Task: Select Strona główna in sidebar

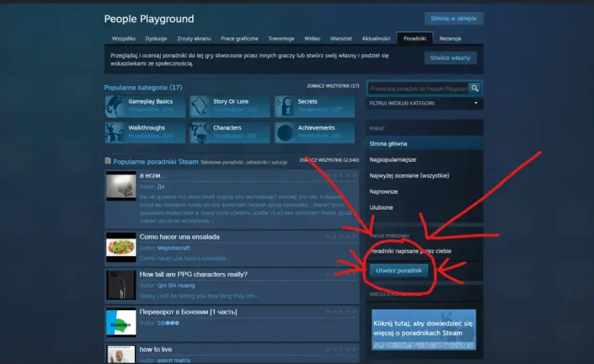Action: (x=424, y=144)
